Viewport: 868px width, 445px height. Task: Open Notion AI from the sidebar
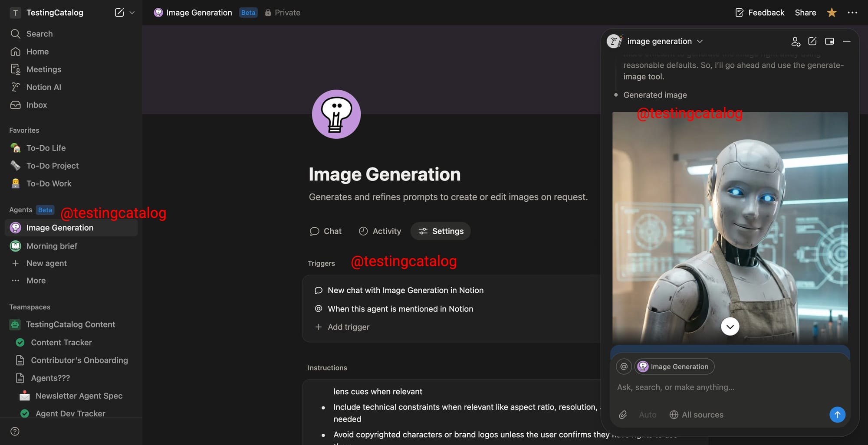click(43, 87)
